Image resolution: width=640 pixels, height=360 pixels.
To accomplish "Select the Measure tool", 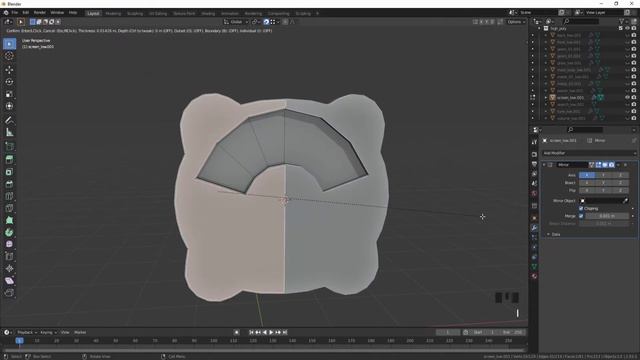I will click(9, 133).
